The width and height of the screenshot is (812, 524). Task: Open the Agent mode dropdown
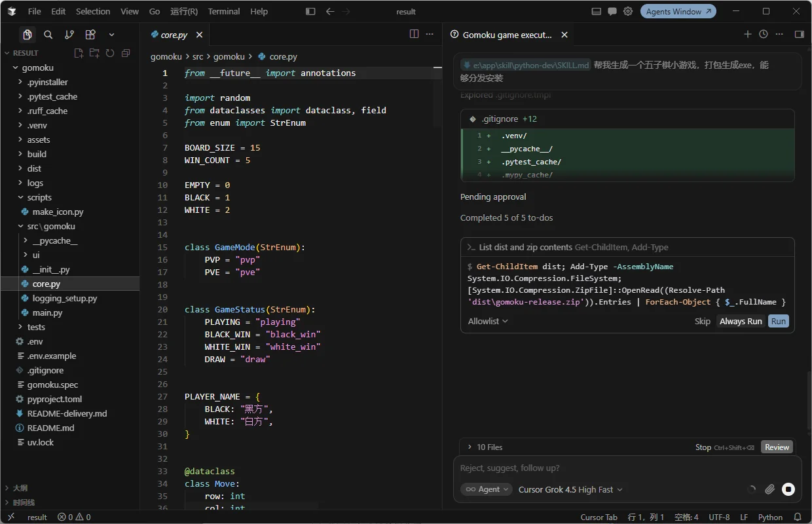[x=486, y=489]
